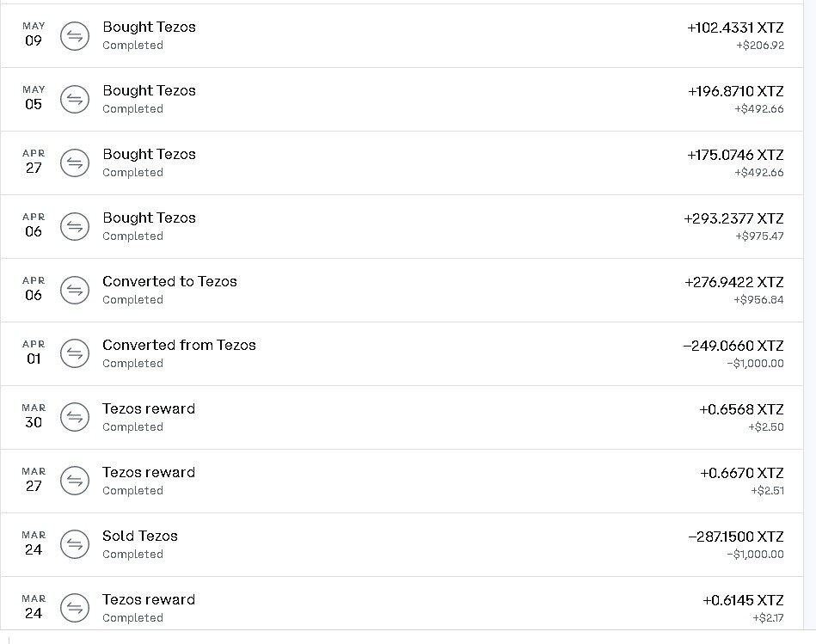Click the Converted from Tezos transaction icon
This screenshot has height=644, width=816.
75,353
